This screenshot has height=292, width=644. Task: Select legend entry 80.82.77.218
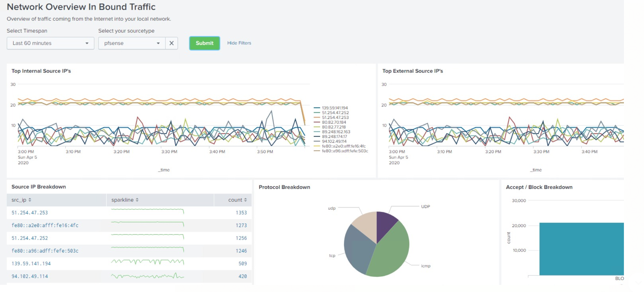point(330,127)
